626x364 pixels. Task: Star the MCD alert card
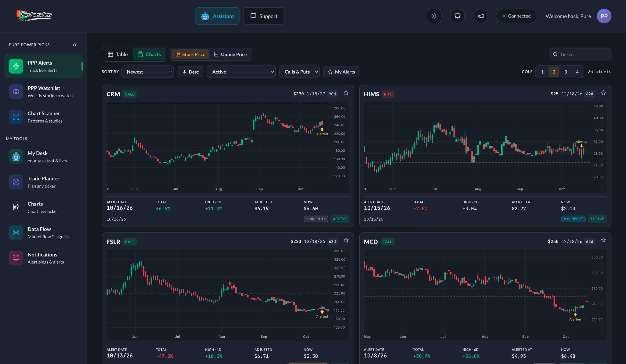point(603,240)
